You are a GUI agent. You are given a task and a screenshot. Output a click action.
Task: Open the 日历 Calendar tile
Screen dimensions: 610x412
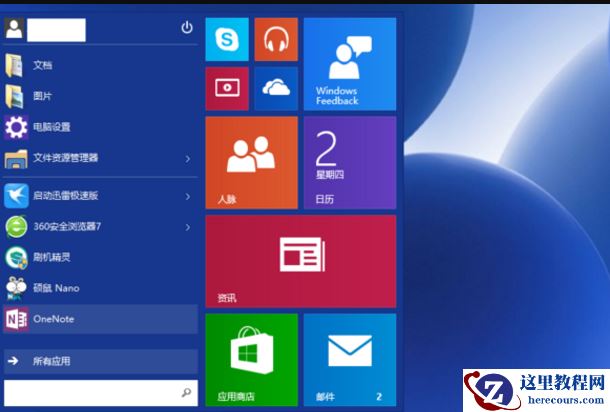coord(350,162)
